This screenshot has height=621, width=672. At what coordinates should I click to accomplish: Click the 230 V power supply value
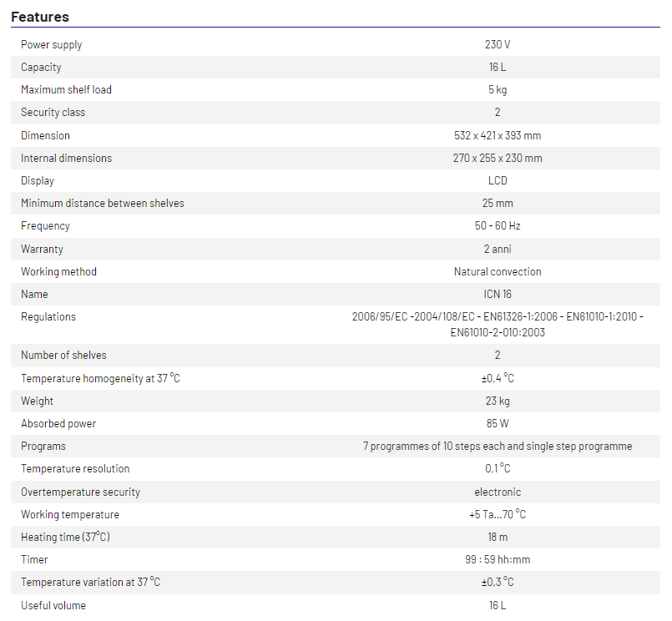(497, 44)
